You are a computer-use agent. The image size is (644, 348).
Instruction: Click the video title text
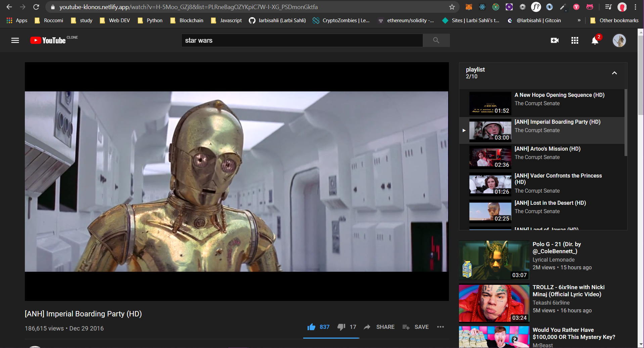point(83,314)
